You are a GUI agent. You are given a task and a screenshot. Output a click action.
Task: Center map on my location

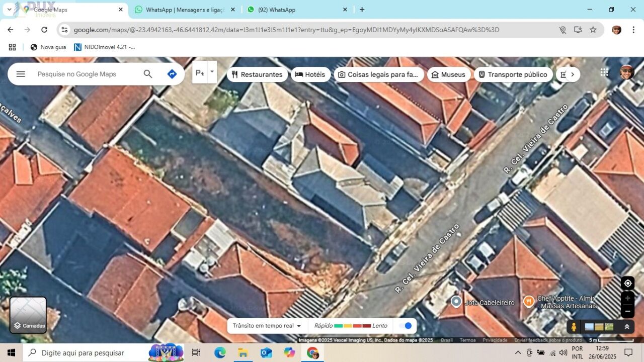pyautogui.click(x=627, y=283)
